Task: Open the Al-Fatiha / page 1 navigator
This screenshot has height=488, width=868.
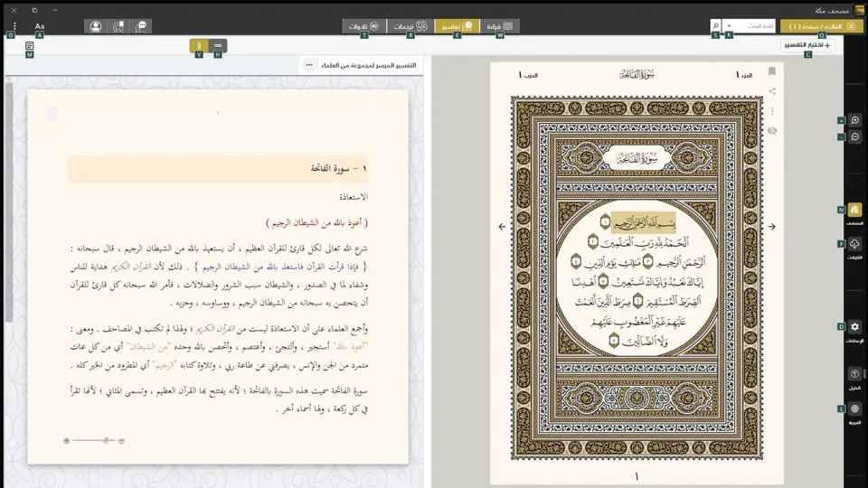Action: (816, 27)
